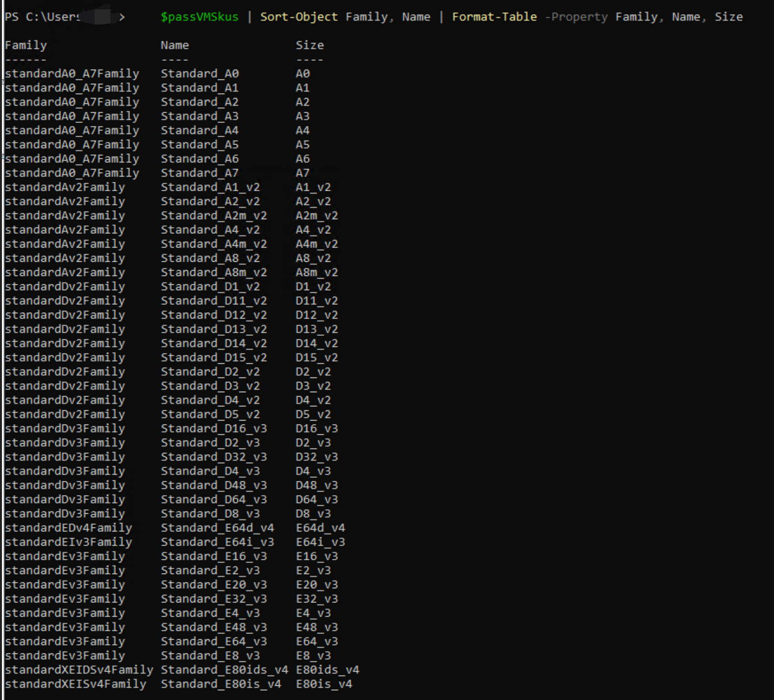Select Standard_D15_v2 in the Name column

tap(214, 358)
